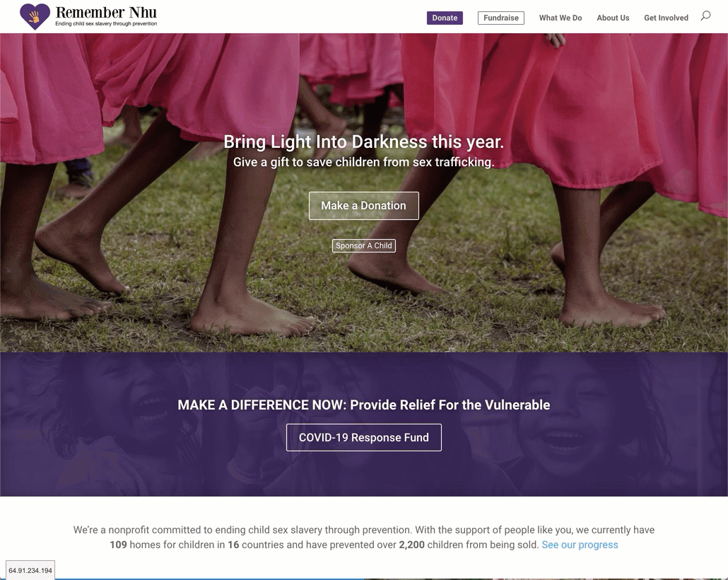The image size is (728, 580).
Task: Click the 64.91.234.194 IP address badge
Action: pos(30,570)
